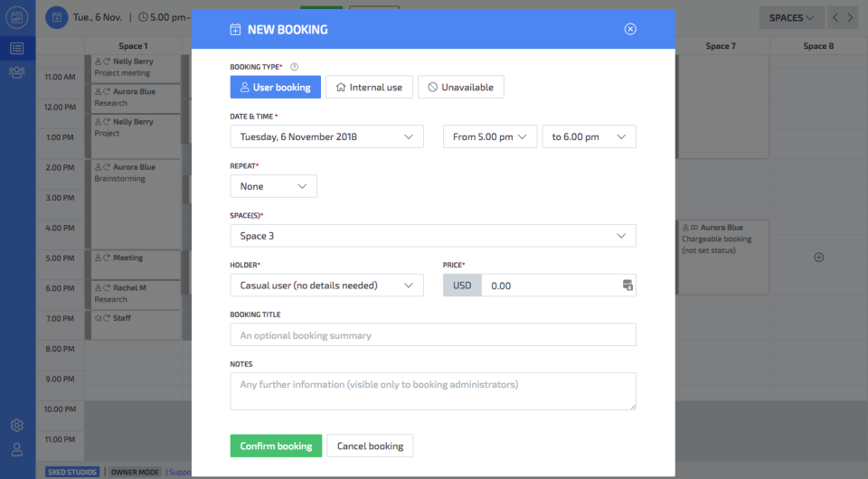This screenshot has height=479, width=868.
Task: Click the calendar logo icon in sidebar top
Action: (x=17, y=17)
